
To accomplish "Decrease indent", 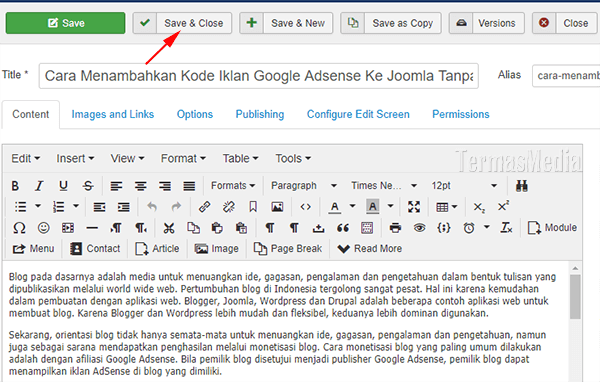I will tap(99, 207).
